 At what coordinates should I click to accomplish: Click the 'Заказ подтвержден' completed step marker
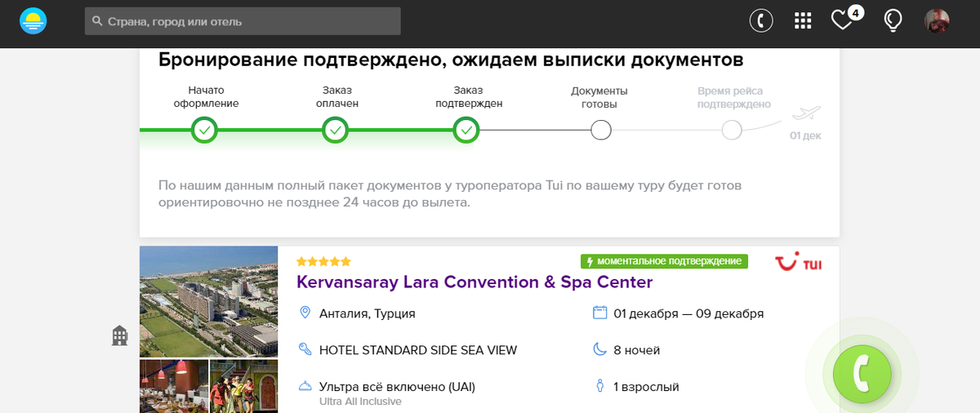coord(466,130)
